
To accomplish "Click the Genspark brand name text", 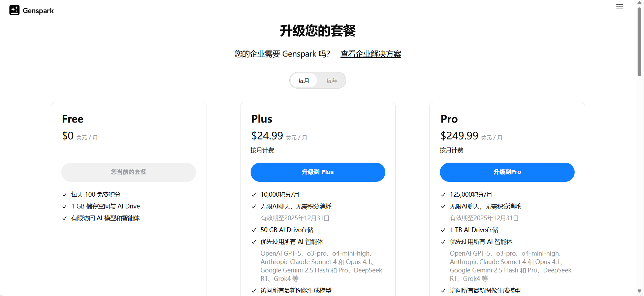I will [x=38, y=11].
